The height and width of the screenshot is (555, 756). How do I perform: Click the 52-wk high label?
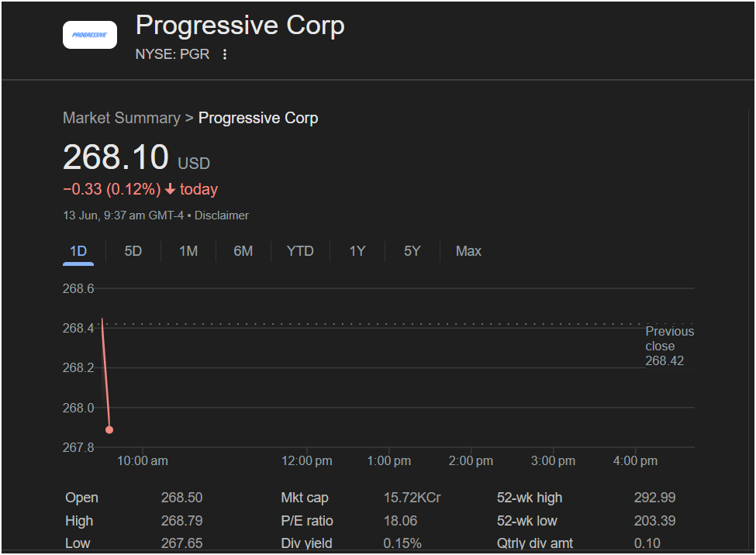tap(530, 498)
